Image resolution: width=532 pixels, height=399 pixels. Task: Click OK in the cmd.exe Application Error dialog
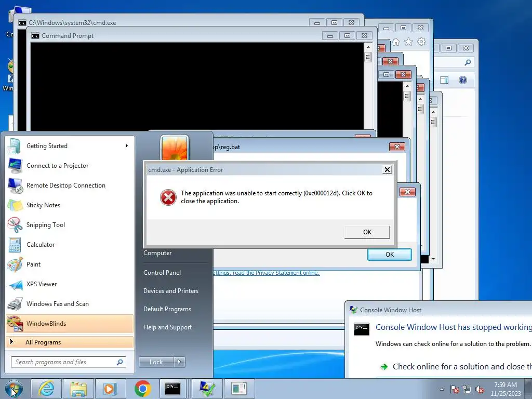pos(367,232)
